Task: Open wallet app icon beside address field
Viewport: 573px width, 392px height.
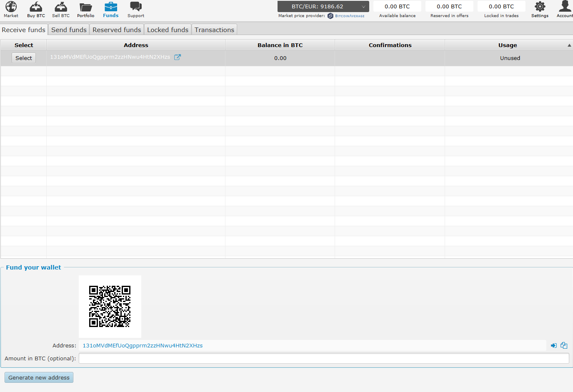Action: pyautogui.click(x=554, y=345)
